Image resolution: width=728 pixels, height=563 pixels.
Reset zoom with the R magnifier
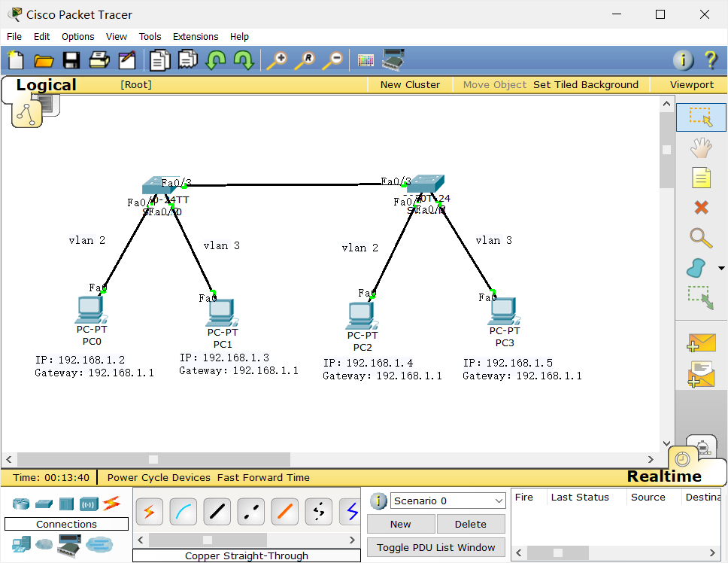(x=305, y=60)
